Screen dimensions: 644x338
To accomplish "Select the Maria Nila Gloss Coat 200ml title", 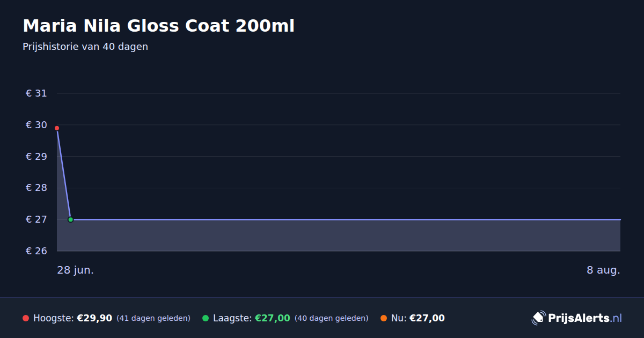I will 159,26.
